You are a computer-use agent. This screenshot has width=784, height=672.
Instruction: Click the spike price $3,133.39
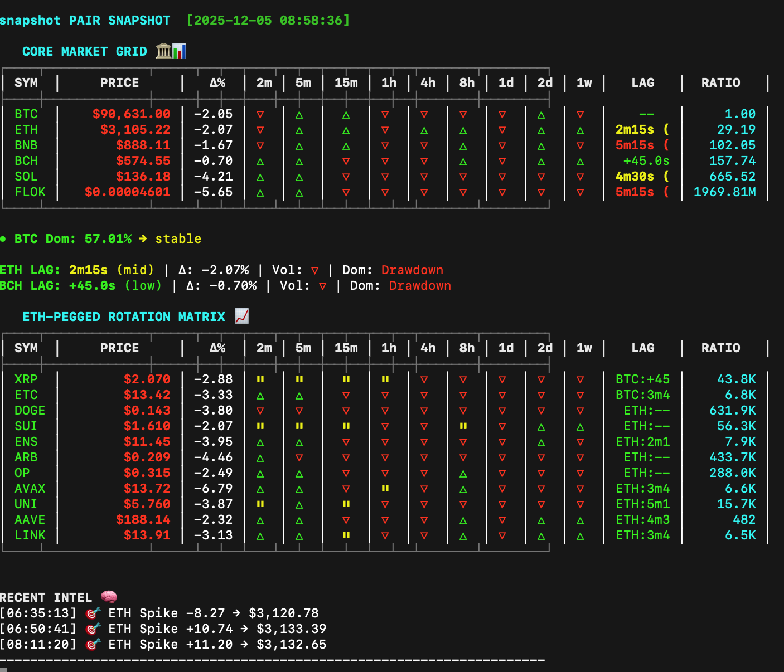click(x=292, y=629)
